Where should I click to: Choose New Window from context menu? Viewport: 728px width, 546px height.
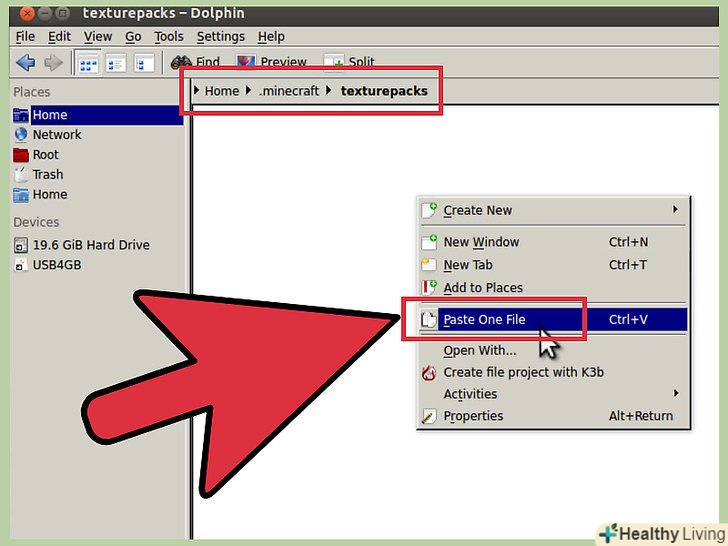[553, 242]
